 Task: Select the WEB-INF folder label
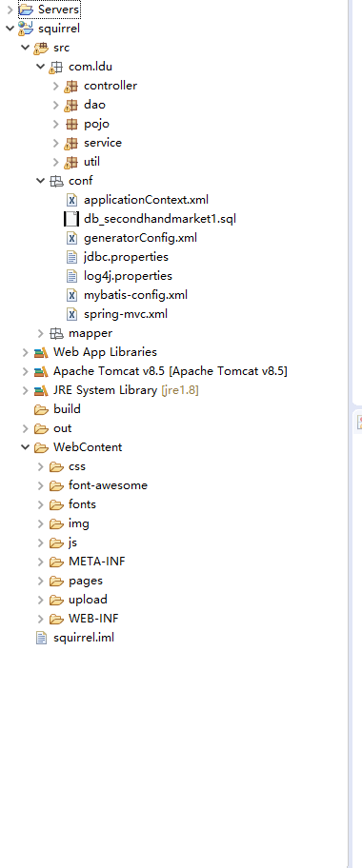[x=93, y=619]
